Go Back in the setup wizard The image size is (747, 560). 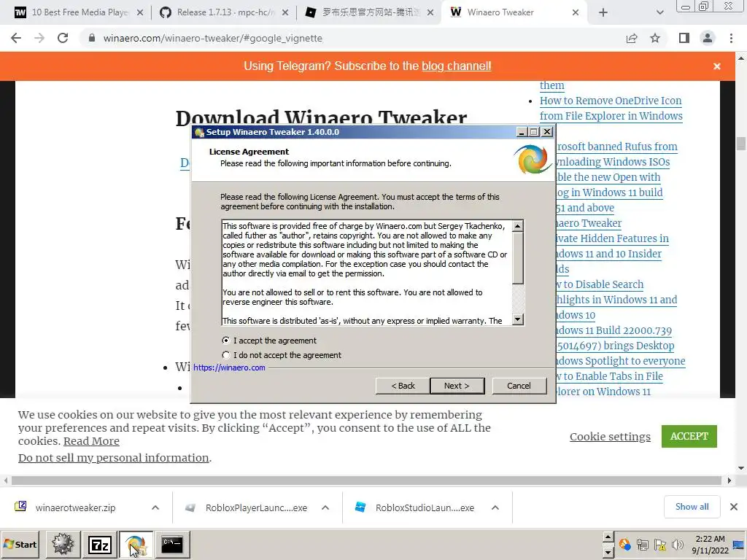(x=403, y=386)
